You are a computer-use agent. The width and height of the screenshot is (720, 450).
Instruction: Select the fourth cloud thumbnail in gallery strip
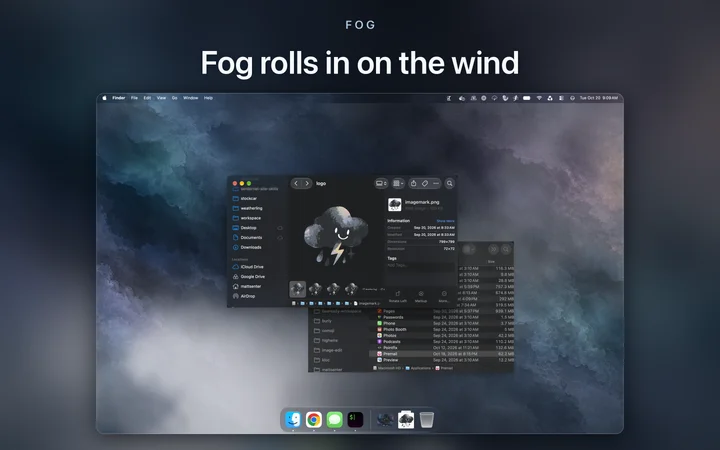pyautogui.click(x=351, y=289)
